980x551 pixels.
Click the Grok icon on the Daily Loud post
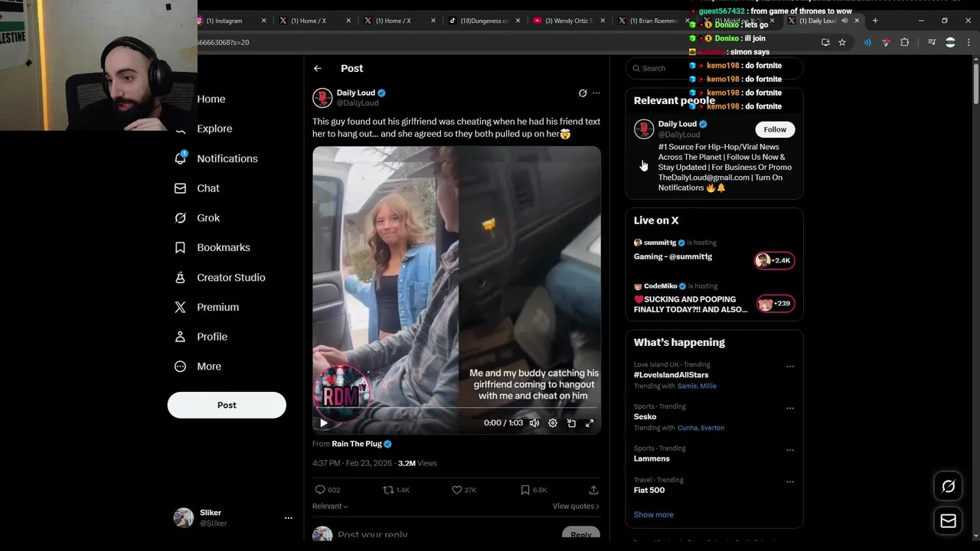[583, 93]
